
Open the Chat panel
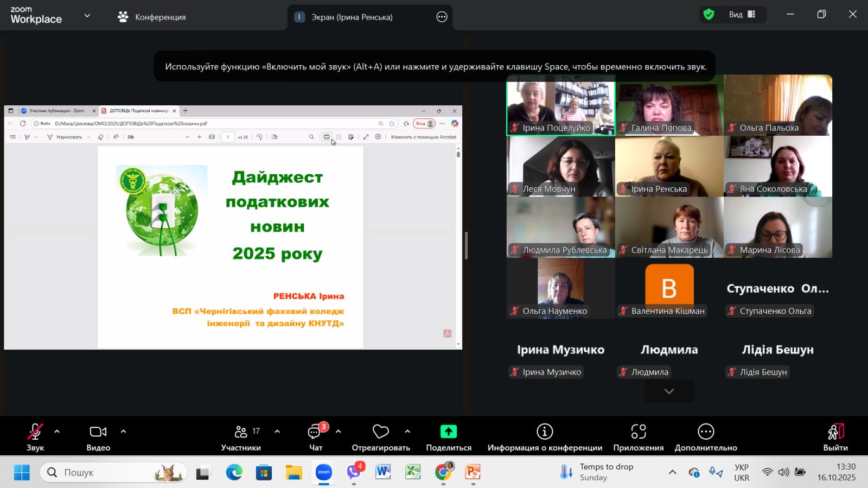[x=316, y=438]
